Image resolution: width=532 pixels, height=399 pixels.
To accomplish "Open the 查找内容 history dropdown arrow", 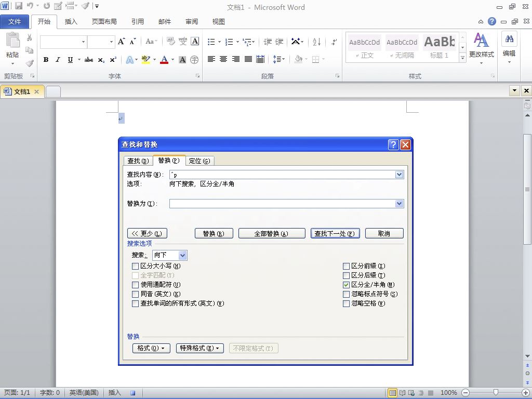I will click(x=399, y=175).
